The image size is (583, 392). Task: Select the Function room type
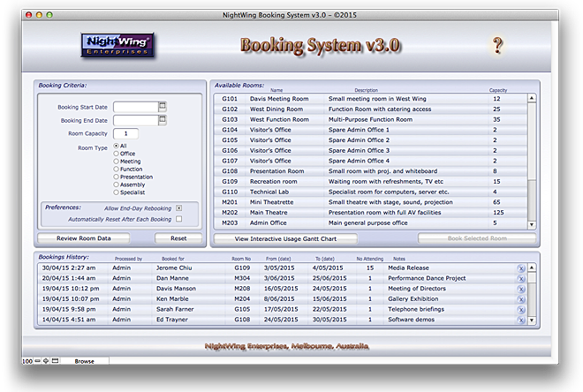click(x=116, y=169)
